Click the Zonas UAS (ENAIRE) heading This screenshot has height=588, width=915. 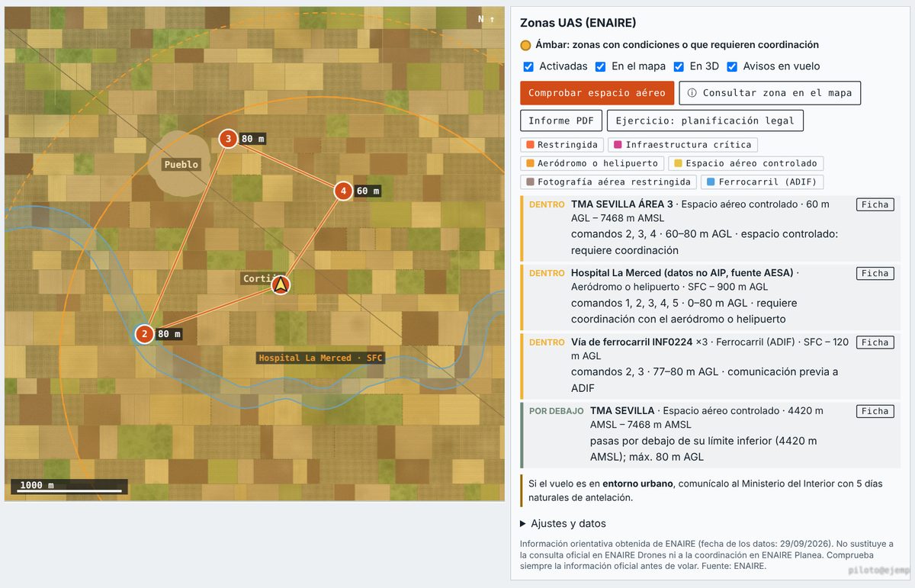578,23
